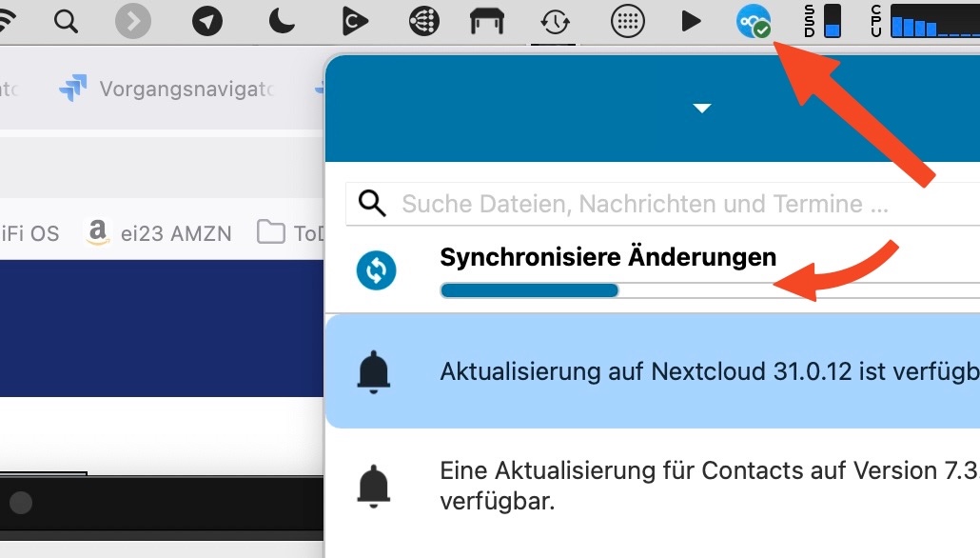Expand the account dropdown triangle in Nextcloud header
980x558 pixels.
click(x=702, y=109)
